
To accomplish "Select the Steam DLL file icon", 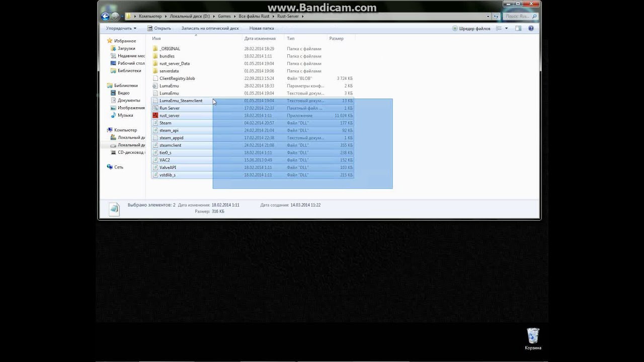I will point(155,123).
